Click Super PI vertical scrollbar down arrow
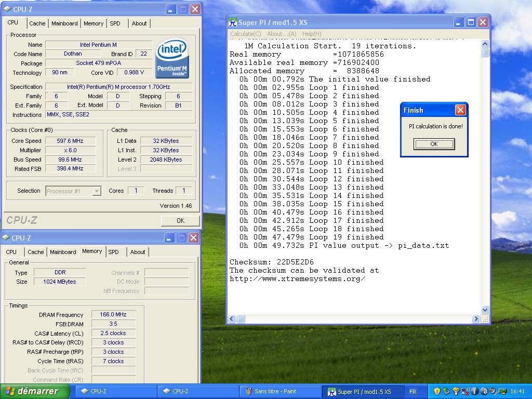This screenshot has width=532, height=399. pos(485,310)
